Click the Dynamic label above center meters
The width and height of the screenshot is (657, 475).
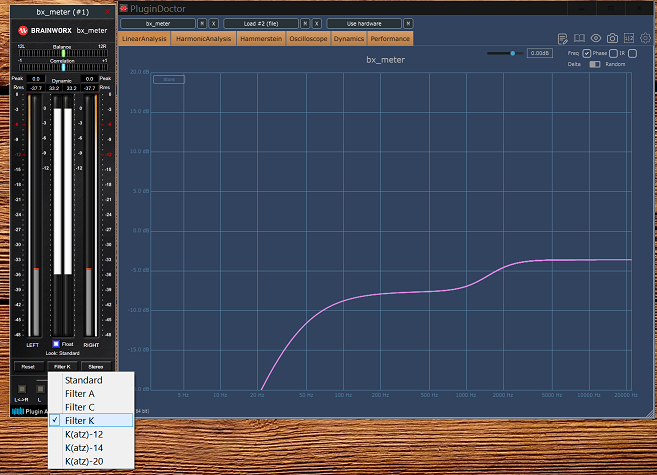(x=62, y=81)
